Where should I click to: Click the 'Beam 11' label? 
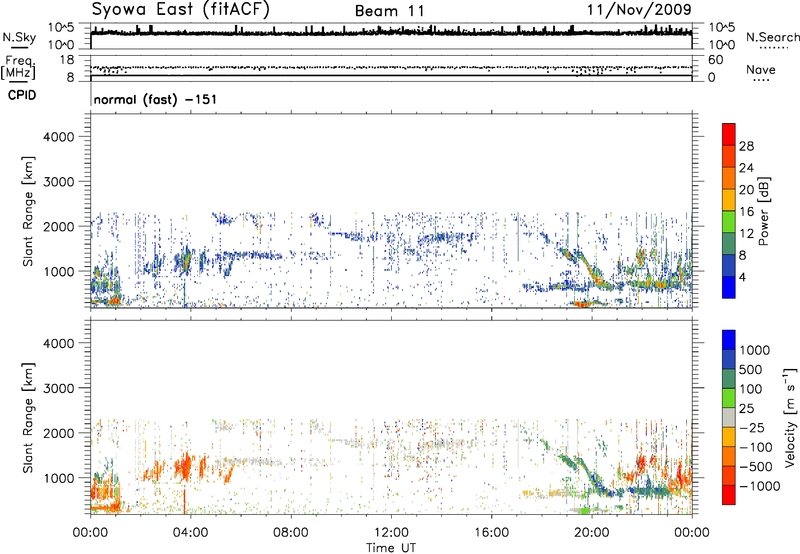click(x=389, y=11)
